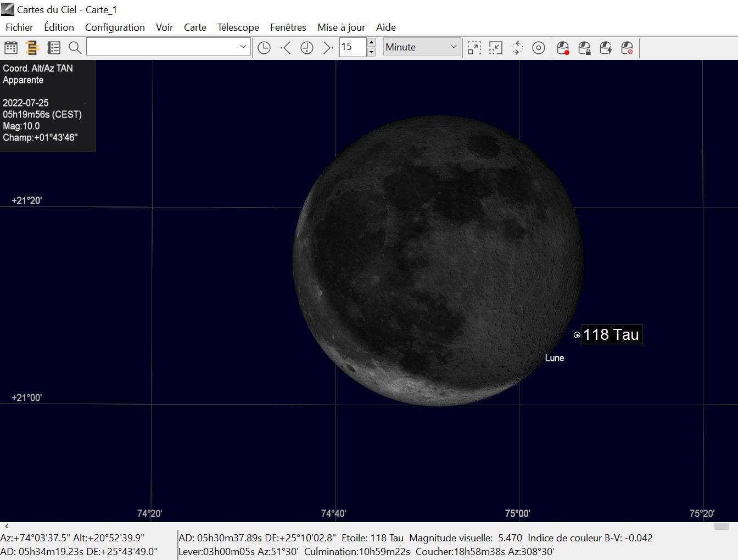Open the calendar tool icon
The width and height of the screenshot is (738, 560).
(11, 48)
